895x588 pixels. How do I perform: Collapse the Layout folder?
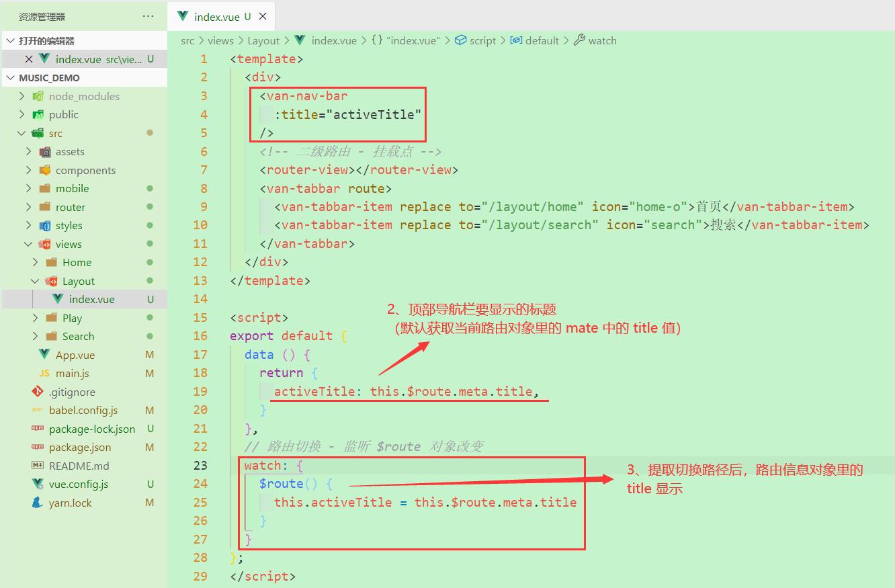(35, 281)
